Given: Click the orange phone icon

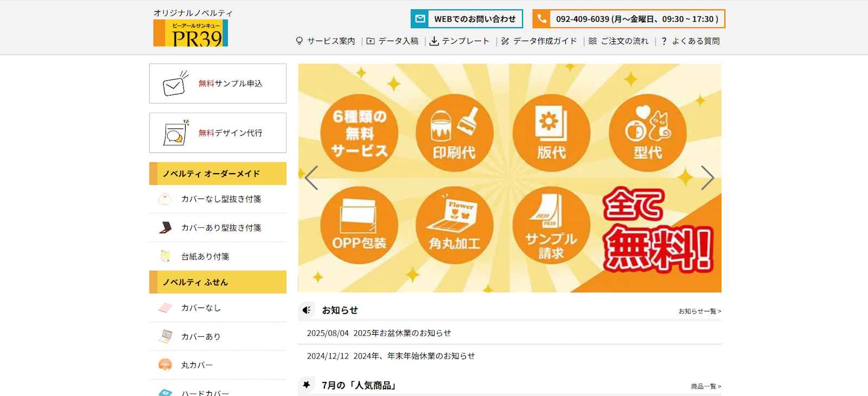Looking at the screenshot, I should point(541,19).
